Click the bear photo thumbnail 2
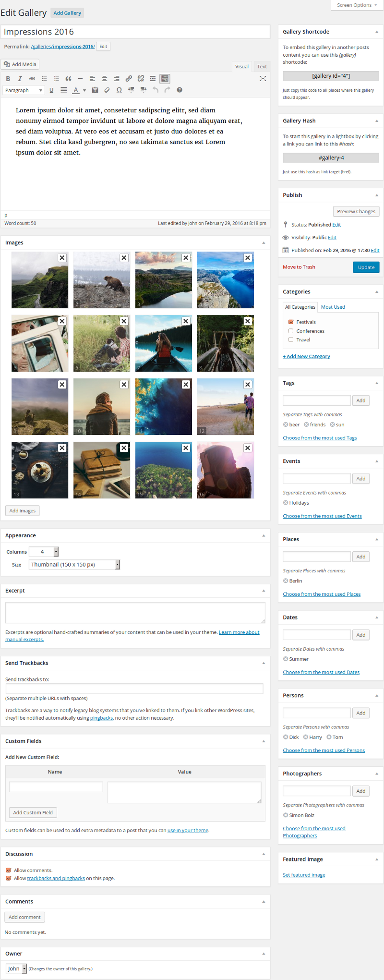The width and height of the screenshot is (384, 980). click(x=102, y=280)
